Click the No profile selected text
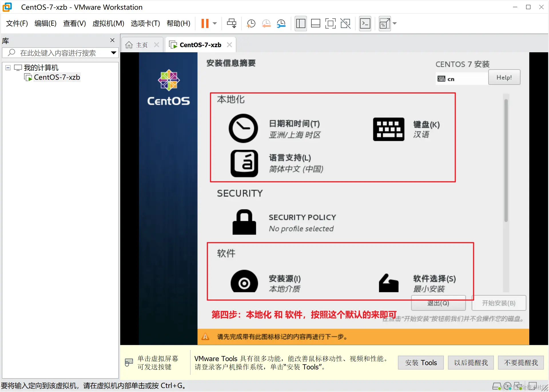 (x=301, y=229)
